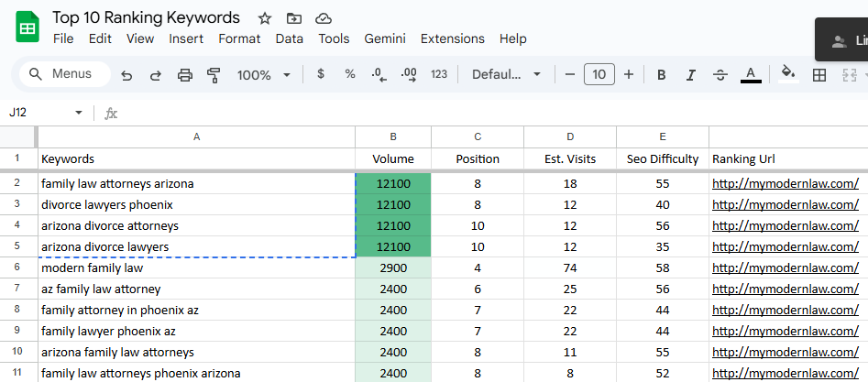Open the borders tool

coord(819,75)
